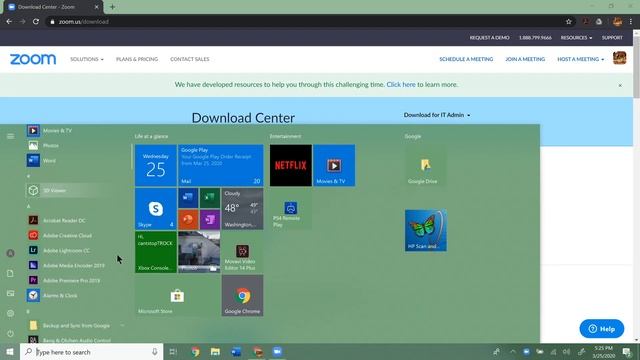Viewport: 640px width, 360px height.
Task: Open Contact Sales menu item
Action: point(190,59)
